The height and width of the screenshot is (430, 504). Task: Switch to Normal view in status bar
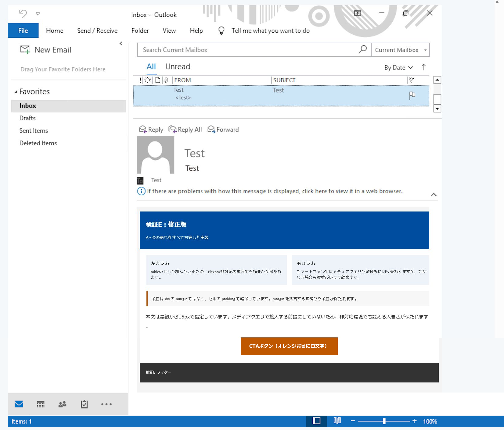(317, 421)
